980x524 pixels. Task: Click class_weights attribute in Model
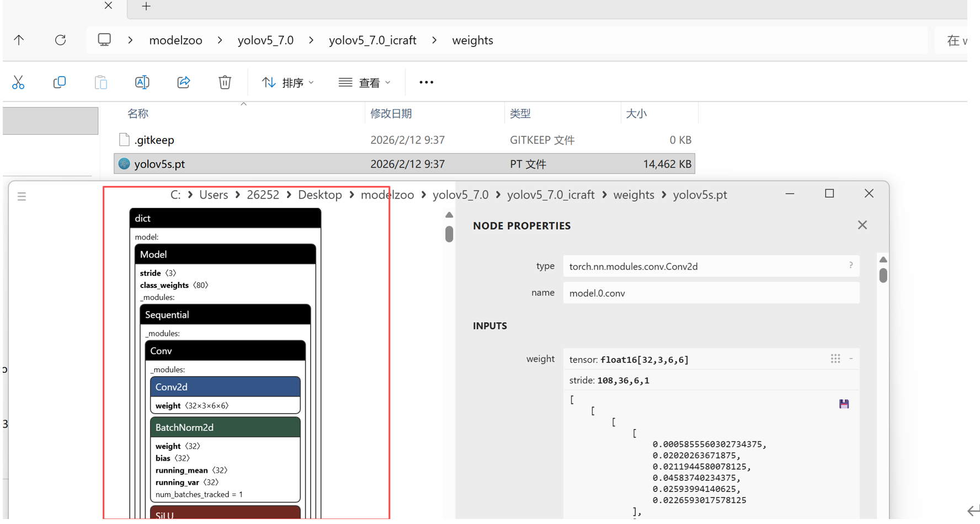(x=174, y=285)
